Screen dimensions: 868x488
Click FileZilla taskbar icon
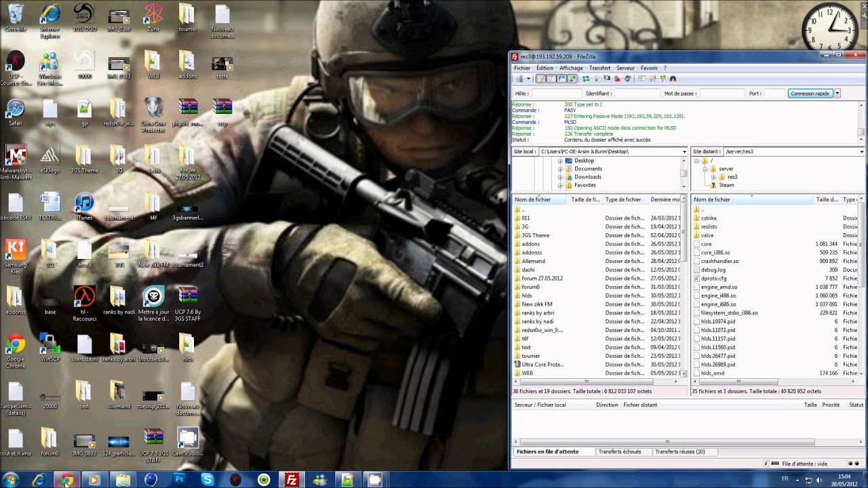tap(291, 480)
